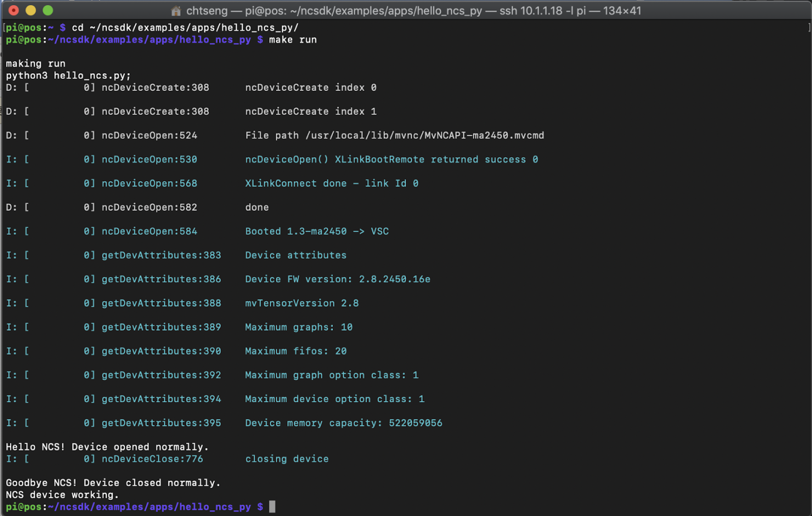The height and width of the screenshot is (516, 812).
Task: Click the 'getDevAttributes:383' label
Action: (x=161, y=255)
